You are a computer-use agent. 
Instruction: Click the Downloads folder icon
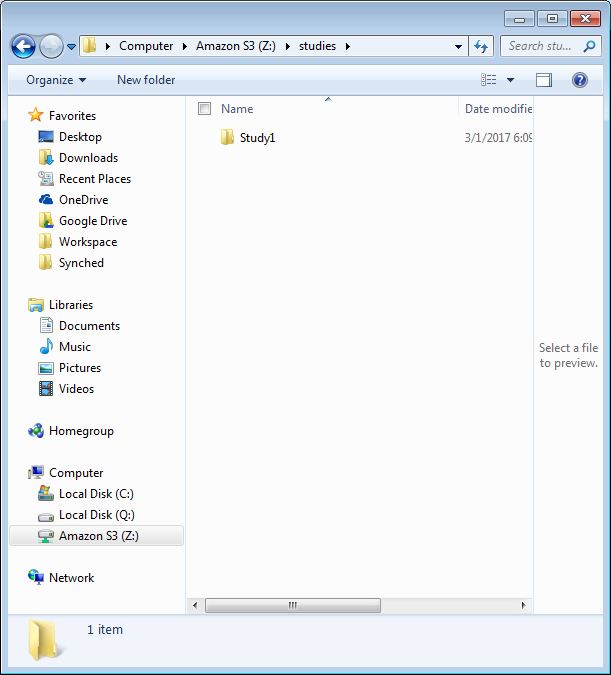point(46,158)
